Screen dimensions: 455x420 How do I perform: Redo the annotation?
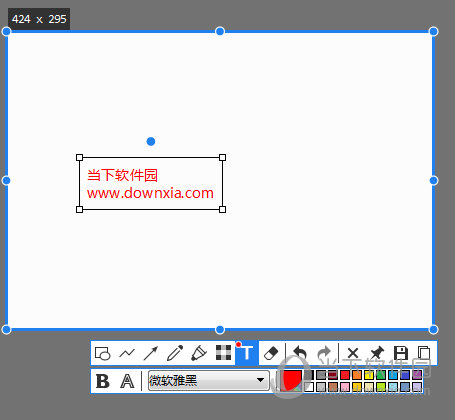point(324,353)
